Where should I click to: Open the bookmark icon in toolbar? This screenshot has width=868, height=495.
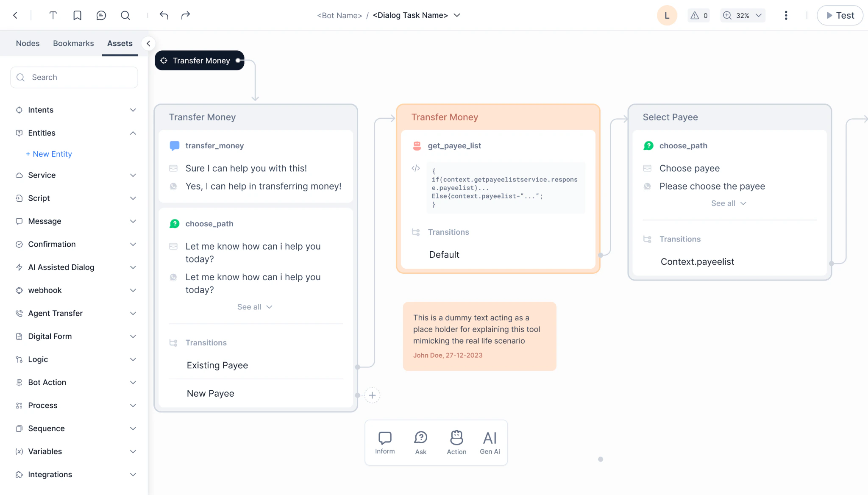click(77, 15)
